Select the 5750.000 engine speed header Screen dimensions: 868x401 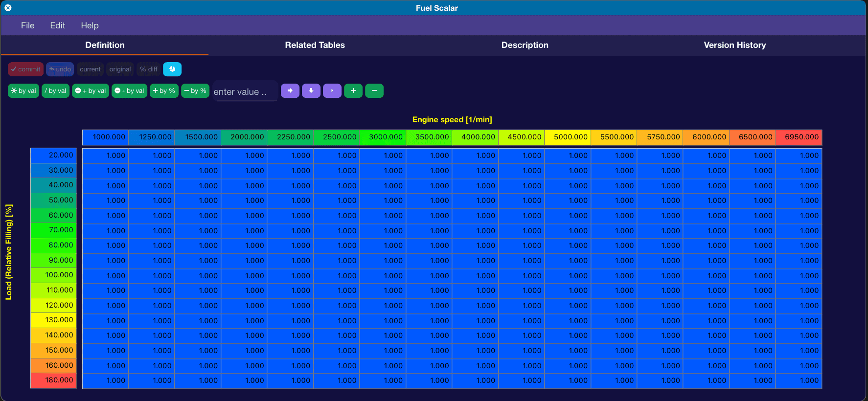pyautogui.click(x=660, y=137)
